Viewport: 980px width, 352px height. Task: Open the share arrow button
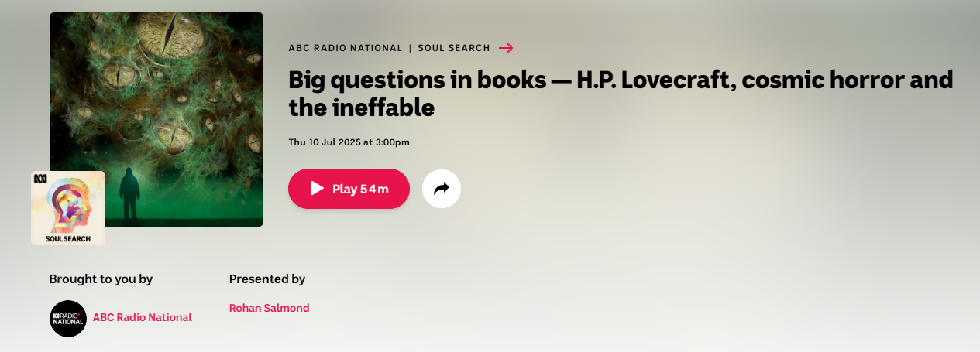(442, 189)
